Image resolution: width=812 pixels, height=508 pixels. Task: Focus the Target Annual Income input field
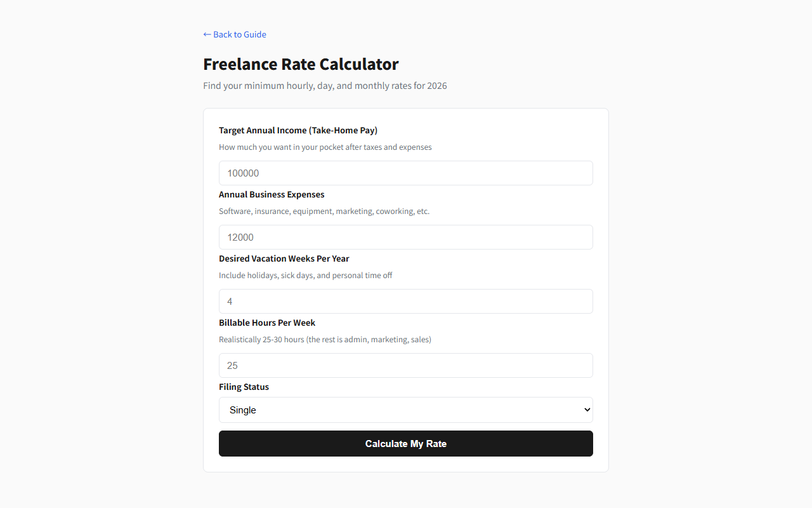coord(406,173)
